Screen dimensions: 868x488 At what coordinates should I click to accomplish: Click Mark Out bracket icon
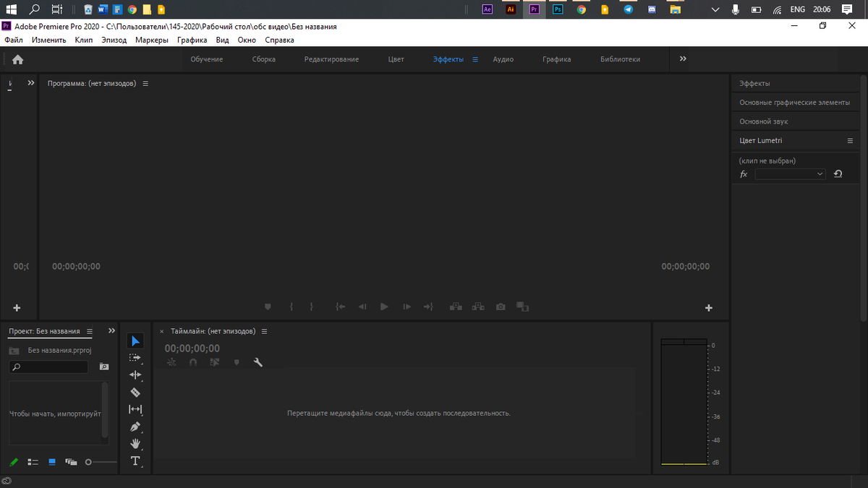(312, 307)
